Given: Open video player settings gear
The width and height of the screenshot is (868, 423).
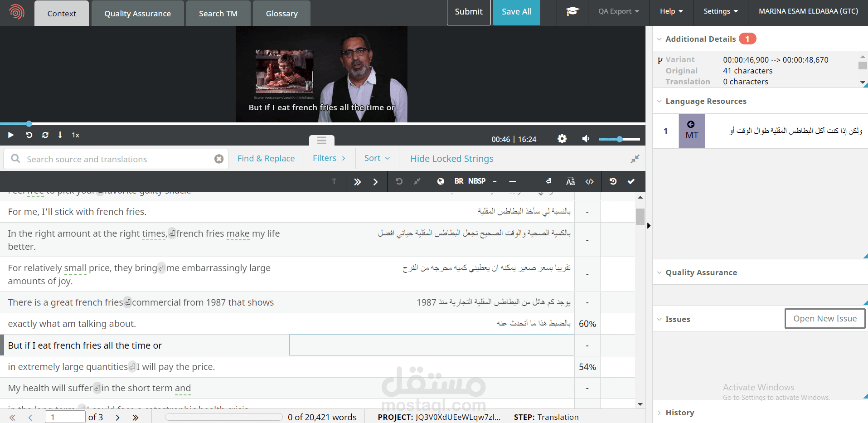Looking at the screenshot, I should tap(562, 139).
